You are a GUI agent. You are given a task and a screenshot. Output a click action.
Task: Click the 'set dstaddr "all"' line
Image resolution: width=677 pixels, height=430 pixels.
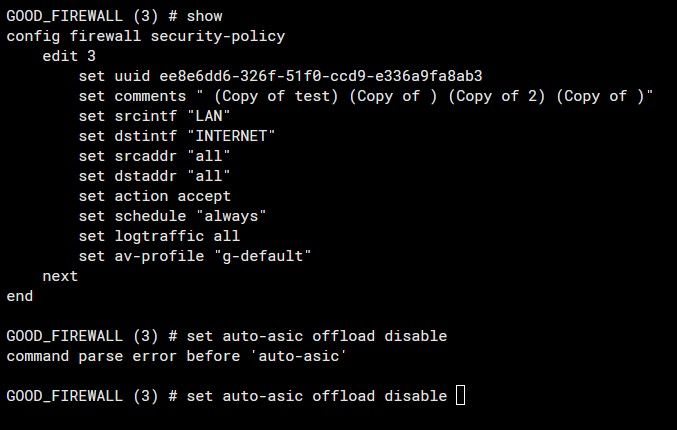click(154, 176)
